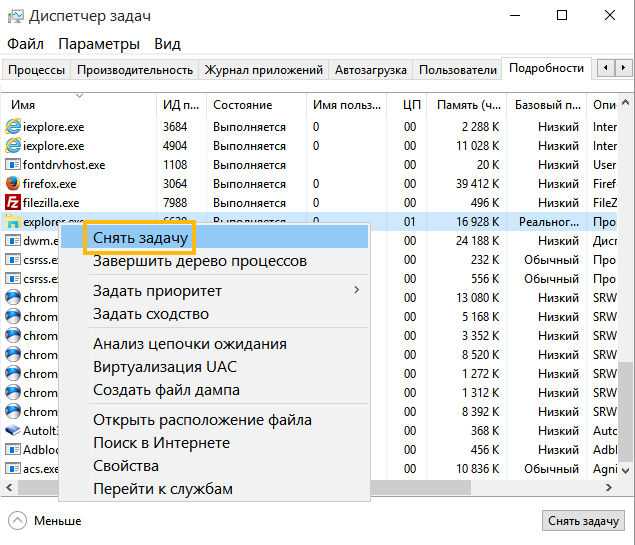Viewport: 635px width, 545px height.
Task: Click the Меньше link
Action: coord(58,521)
